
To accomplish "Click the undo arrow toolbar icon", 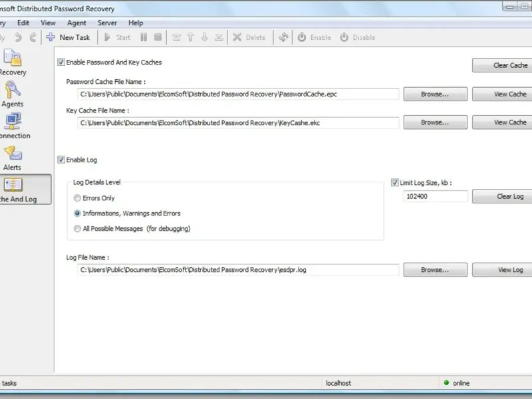I will tap(19, 37).
